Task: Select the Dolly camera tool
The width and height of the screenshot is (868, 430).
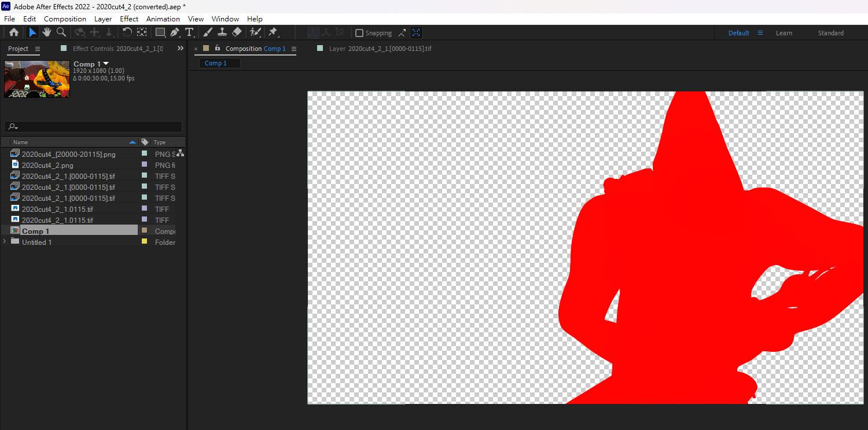Action: coord(109,32)
